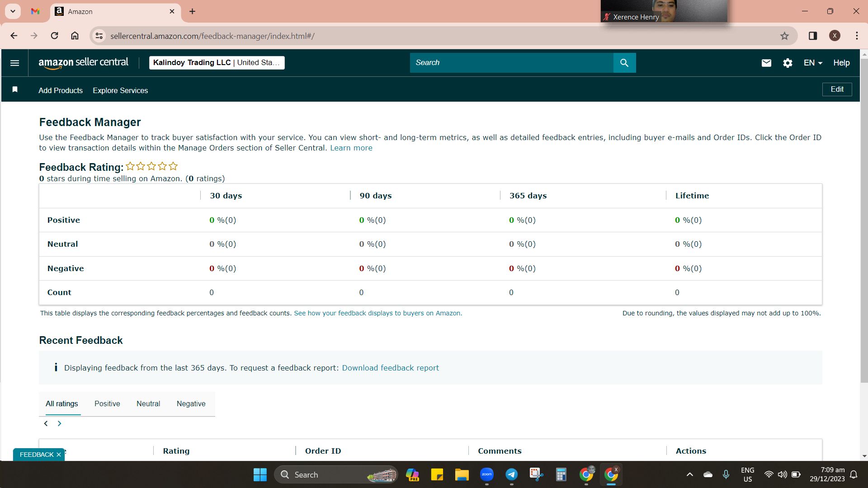Viewport: 868px width, 488px height.
Task: Close the Amazon browser tab
Action: (172, 11)
